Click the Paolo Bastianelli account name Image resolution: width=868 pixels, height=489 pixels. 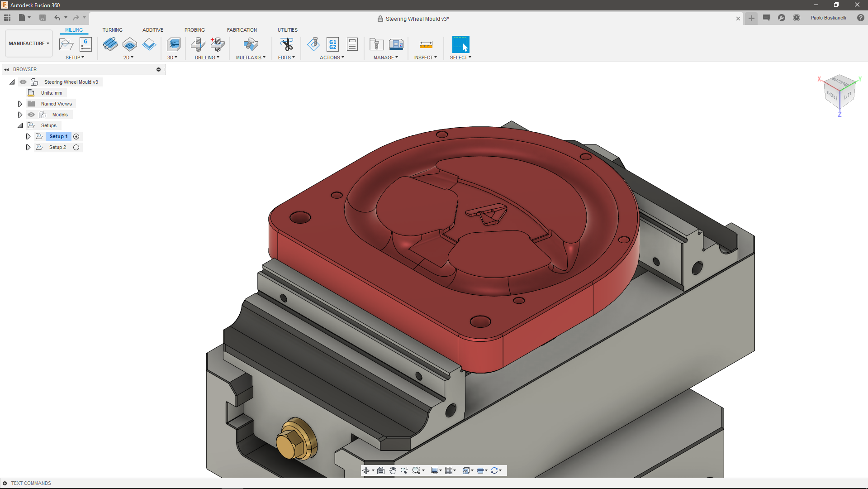coord(828,18)
